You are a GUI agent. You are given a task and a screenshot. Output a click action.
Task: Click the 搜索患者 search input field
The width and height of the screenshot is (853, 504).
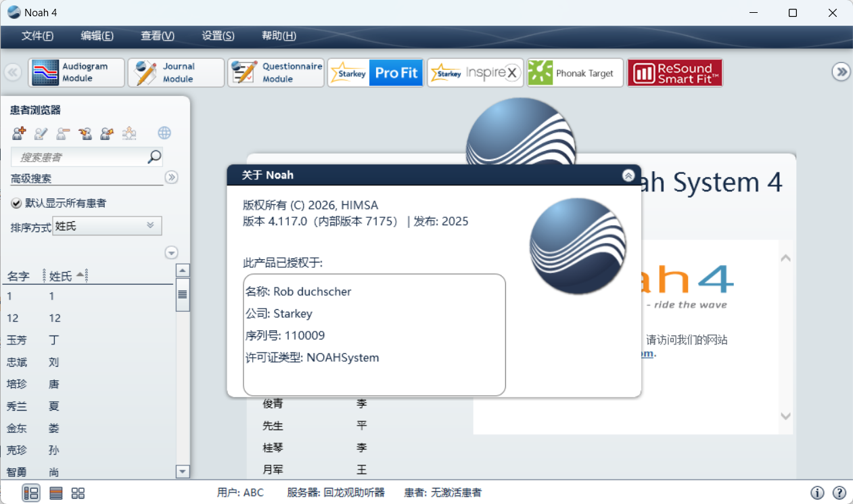point(80,157)
